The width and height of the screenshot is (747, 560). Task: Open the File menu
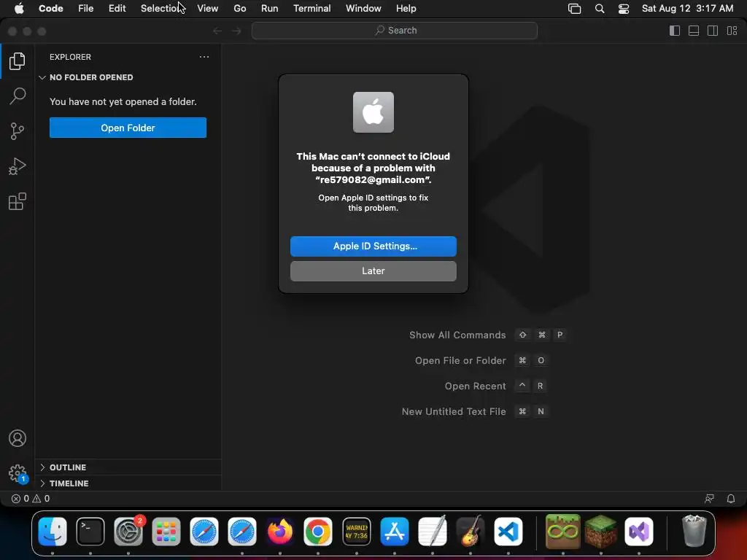[86, 9]
